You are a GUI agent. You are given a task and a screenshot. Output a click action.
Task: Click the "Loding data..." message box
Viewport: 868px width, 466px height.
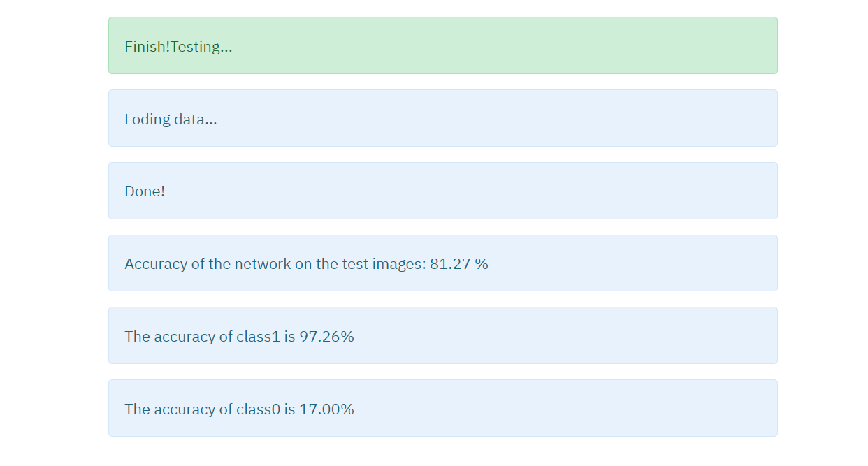pyautogui.click(x=442, y=118)
